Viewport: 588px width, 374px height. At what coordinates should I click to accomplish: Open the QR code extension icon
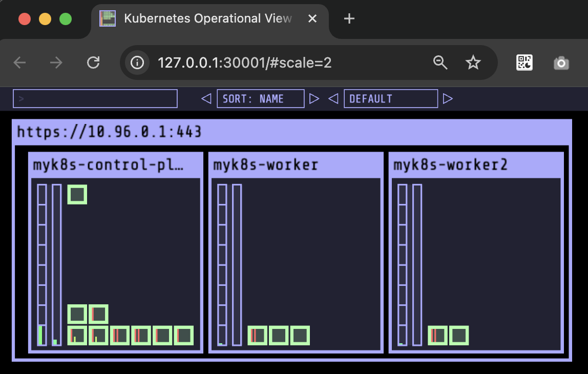[524, 63]
